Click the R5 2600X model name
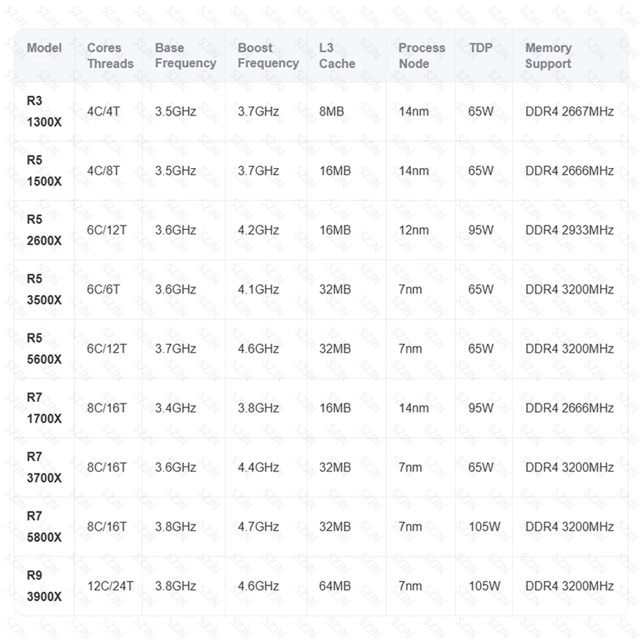The image size is (644, 644). click(x=44, y=230)
